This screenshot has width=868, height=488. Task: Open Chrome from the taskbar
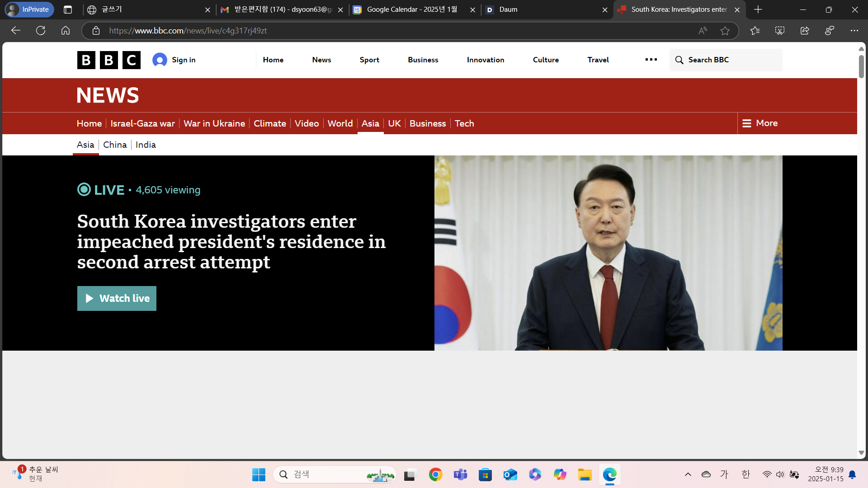[x=435, y=474]
